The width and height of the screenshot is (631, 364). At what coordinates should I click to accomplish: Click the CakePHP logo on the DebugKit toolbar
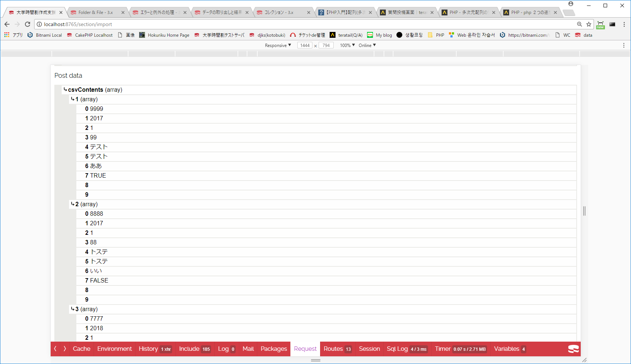point(573,349)
